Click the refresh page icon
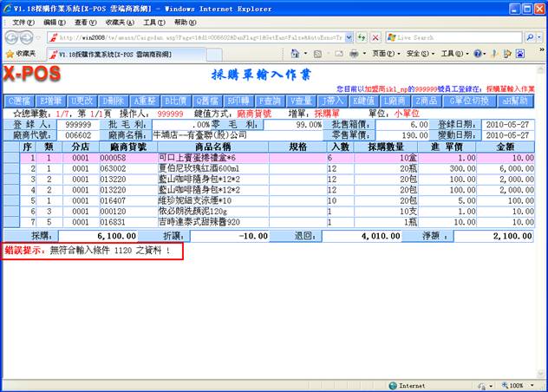 point(360,38)
